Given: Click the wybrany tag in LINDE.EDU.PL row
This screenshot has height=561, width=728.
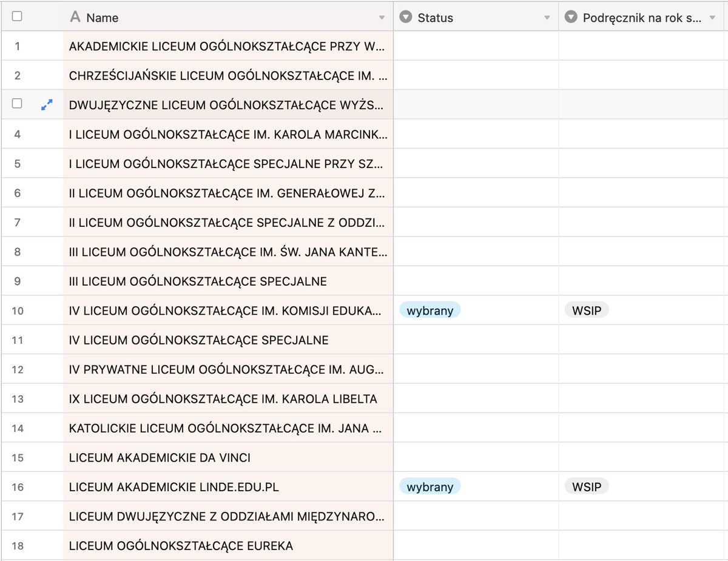Looking at the screenshot, I should 430,486.
